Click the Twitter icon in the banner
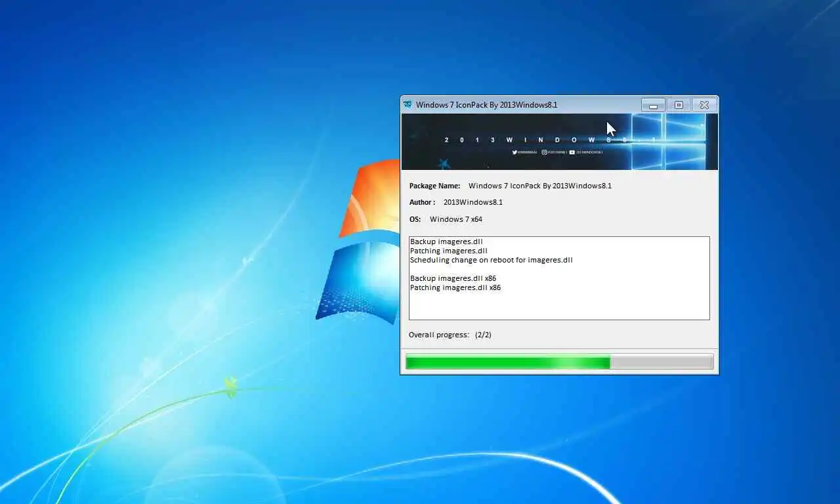The height and width of the screenshot is (504, 840). 514,152
